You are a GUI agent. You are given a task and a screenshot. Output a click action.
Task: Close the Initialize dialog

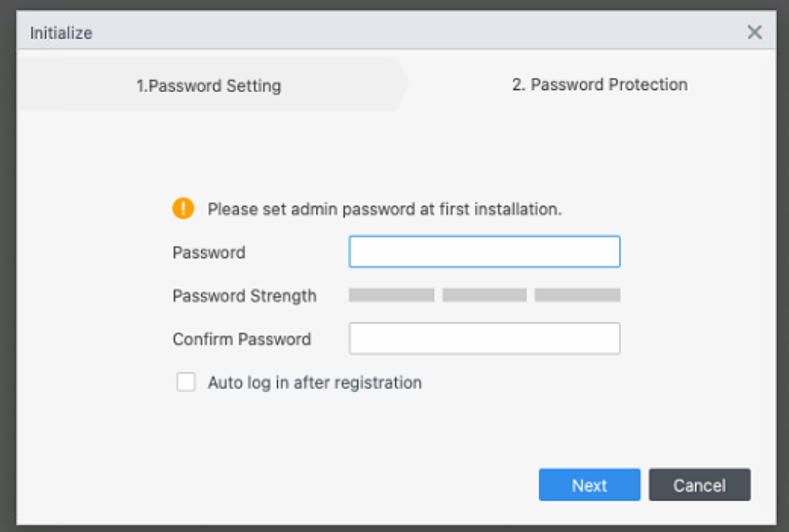point(755,32)
